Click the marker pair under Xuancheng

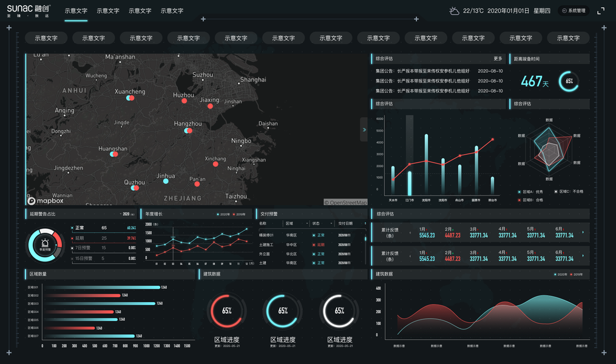[x=130, y=98]
